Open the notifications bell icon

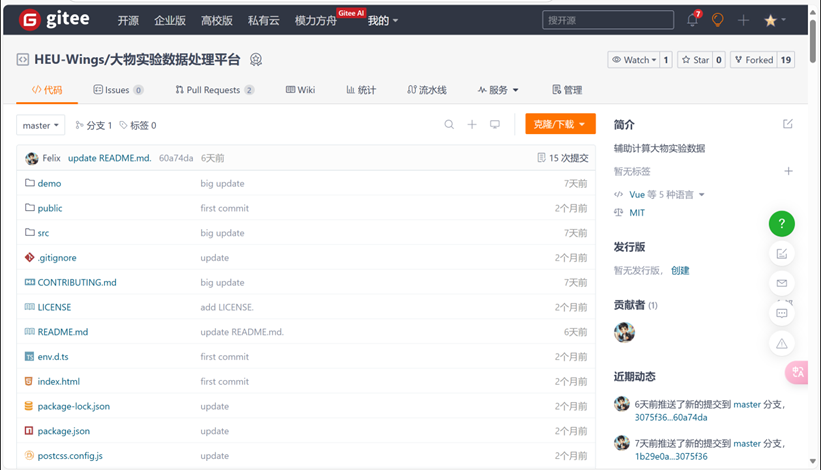coord(692,20)
